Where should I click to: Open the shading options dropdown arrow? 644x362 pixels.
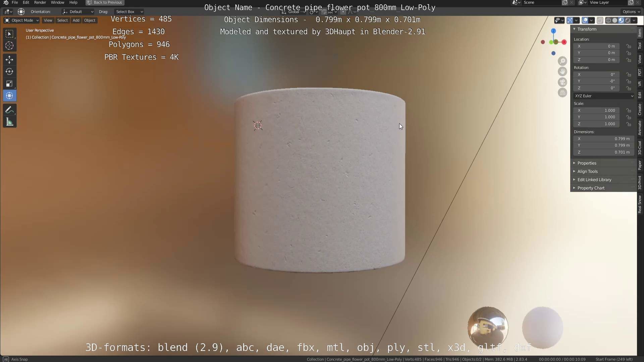tap(634, 20)
